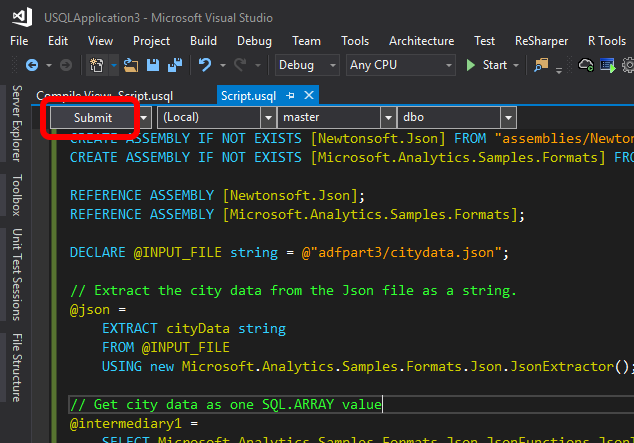This screenshot has width=634, height=443.
Task: Click the Navigate Forward arrow icon
Action: point(66,65)
